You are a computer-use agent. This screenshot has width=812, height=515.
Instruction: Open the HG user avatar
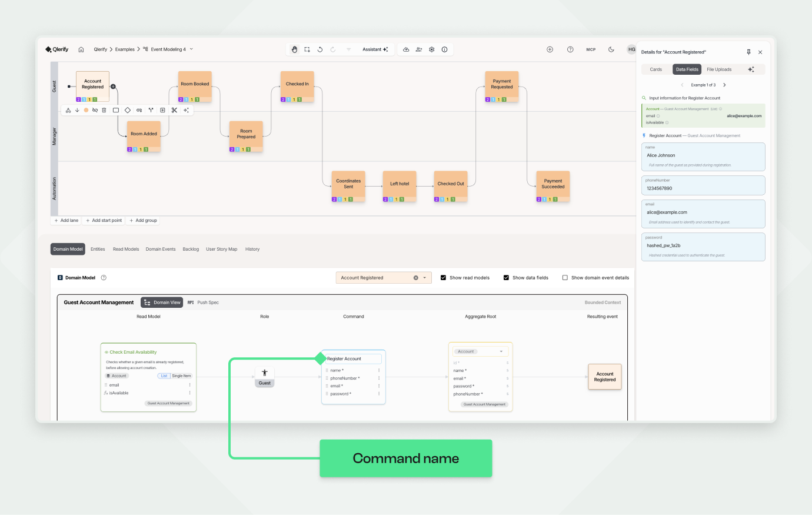tap(631, 49)
